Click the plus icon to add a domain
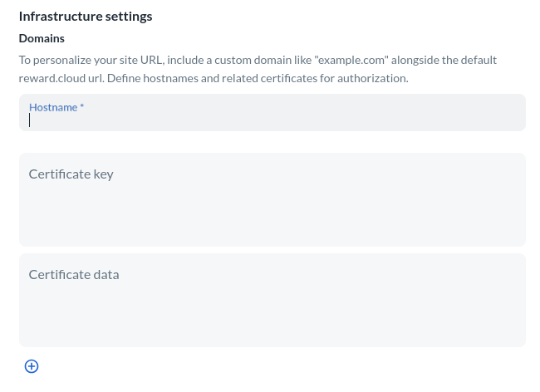 click(32, 366)
